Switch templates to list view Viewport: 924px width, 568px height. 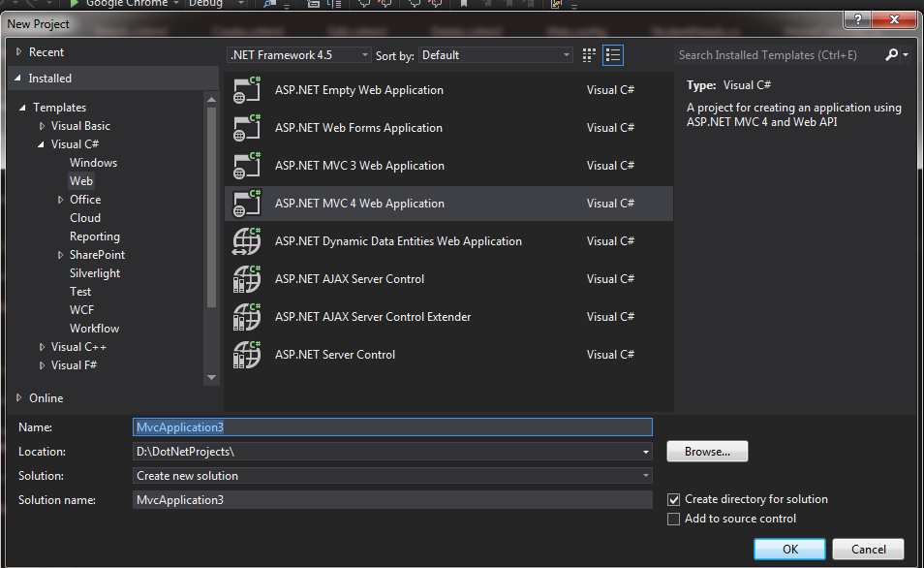click(613, 55)
